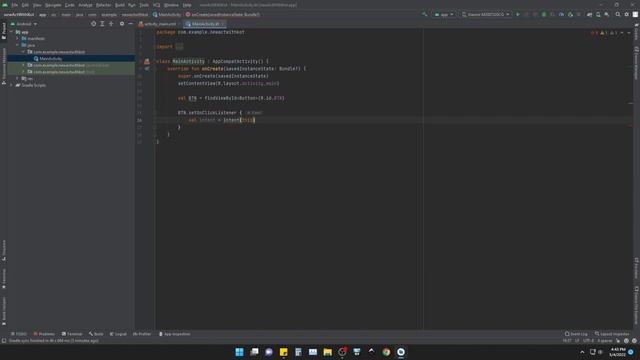The height and width of the screenshot is (360, 640).
Task: Open the Code menu
Action: pos(70,5)
